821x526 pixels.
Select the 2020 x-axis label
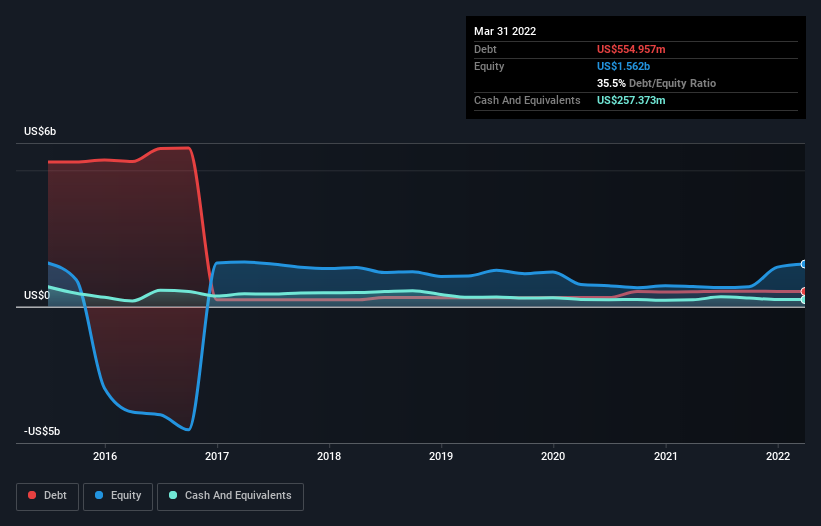tap(553, 456)
